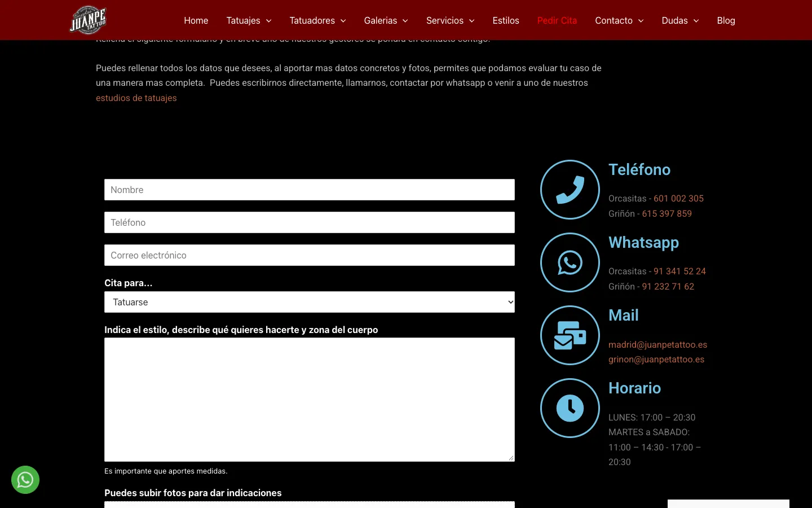This screenshot has height=508, width=812.
Task: Focus the Teléfono input field
Action: [310, 222]
